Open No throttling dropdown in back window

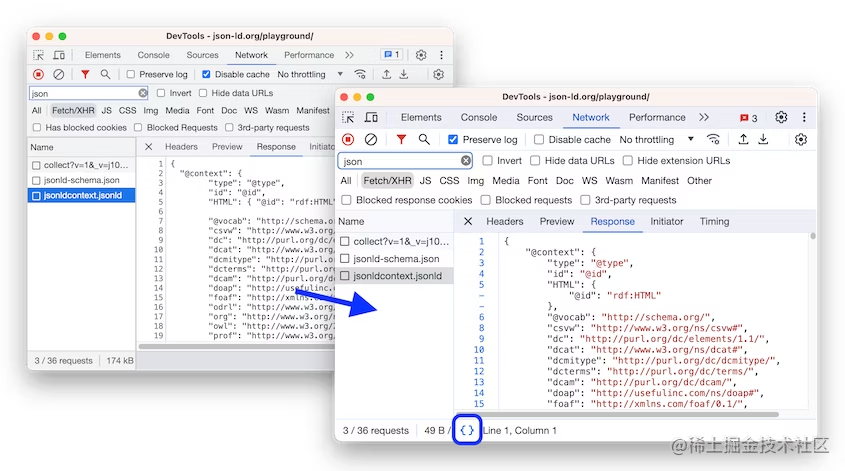[310, 74]
